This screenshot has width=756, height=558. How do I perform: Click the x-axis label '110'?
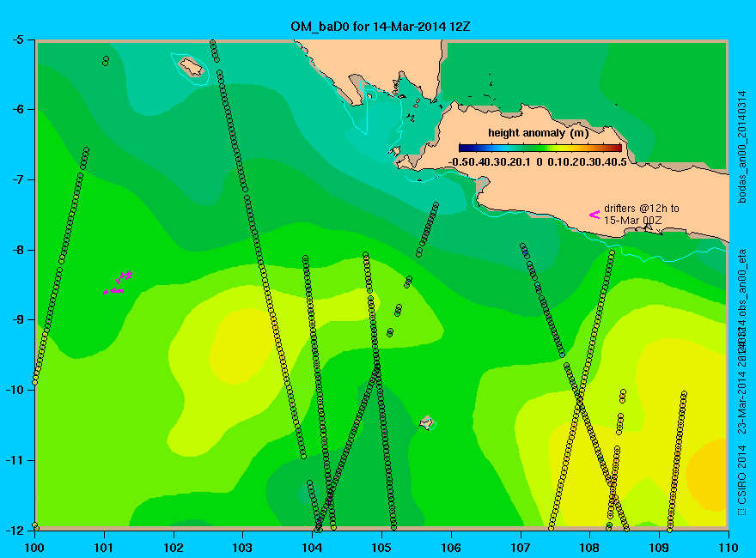[x=729, y=548]
